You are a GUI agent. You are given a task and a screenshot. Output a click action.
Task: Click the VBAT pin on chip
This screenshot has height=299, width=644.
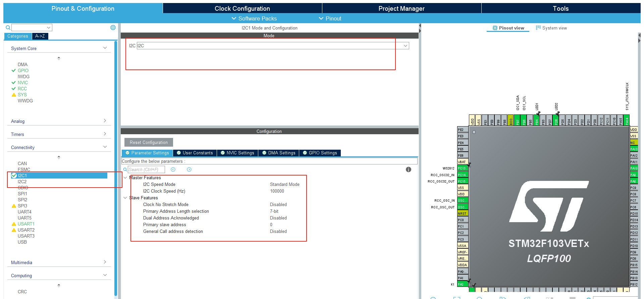tap(463, 162)
